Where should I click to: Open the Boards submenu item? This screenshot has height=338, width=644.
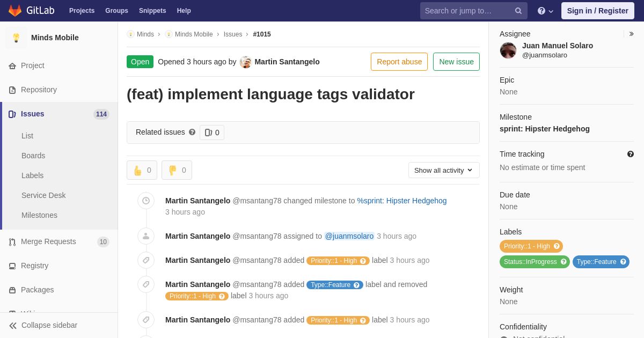click(x=33, y=156)
